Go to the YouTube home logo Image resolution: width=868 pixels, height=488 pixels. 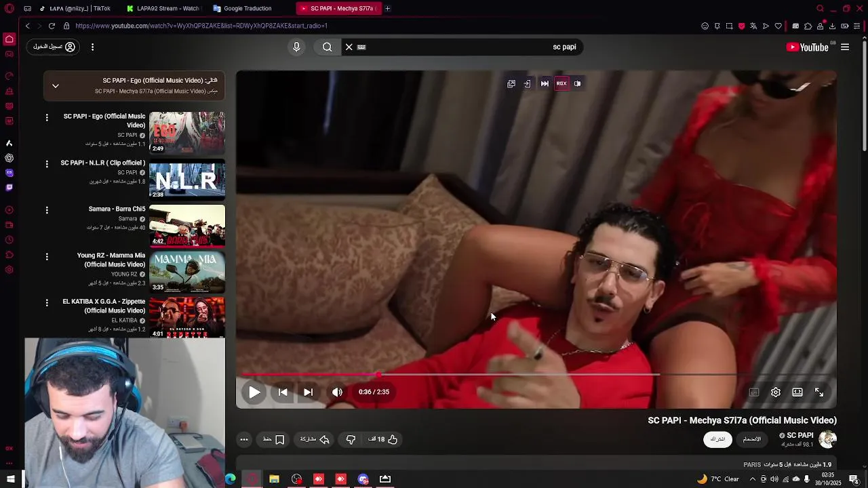[x=807, y=47]
